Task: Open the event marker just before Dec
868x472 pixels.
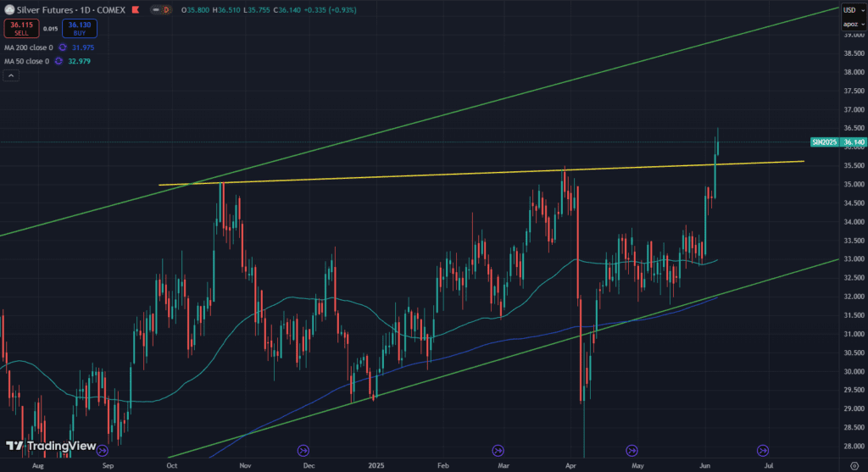Action: [303, 451]
